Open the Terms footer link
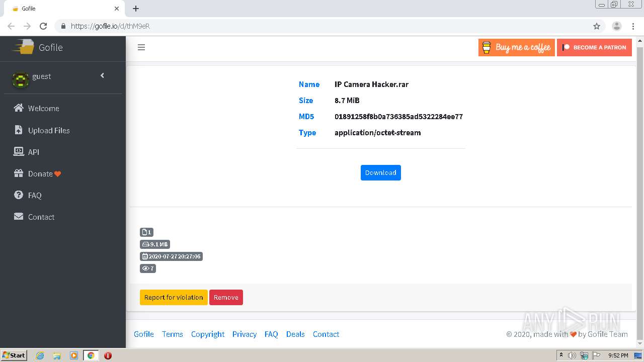This screenshot has height=362, width=644. click(x=173, y=334)
